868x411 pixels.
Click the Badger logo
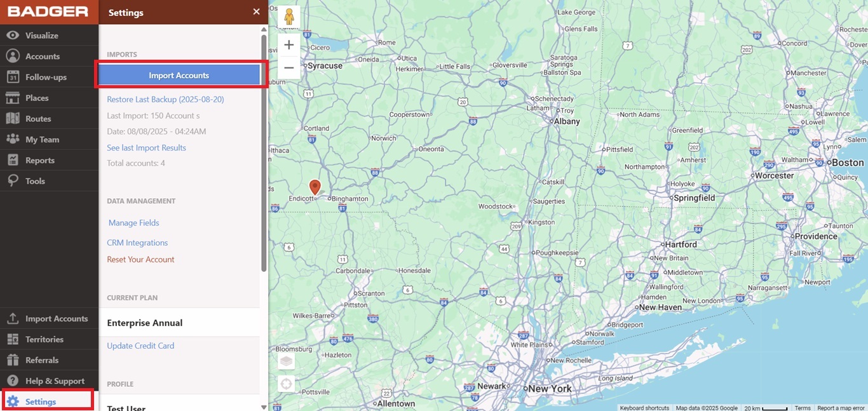(48, 11)
